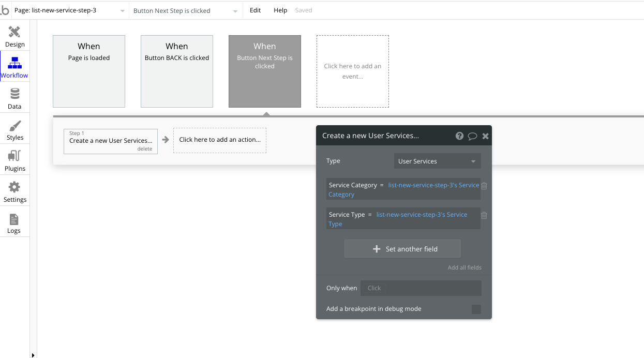Click the Saved status text

(x=304, y=10)
